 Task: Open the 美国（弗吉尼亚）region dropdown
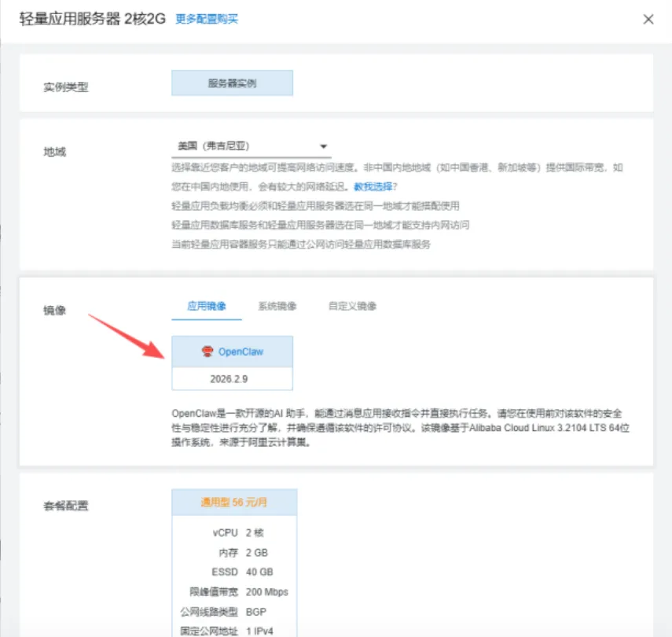click(x=252, y=146)
